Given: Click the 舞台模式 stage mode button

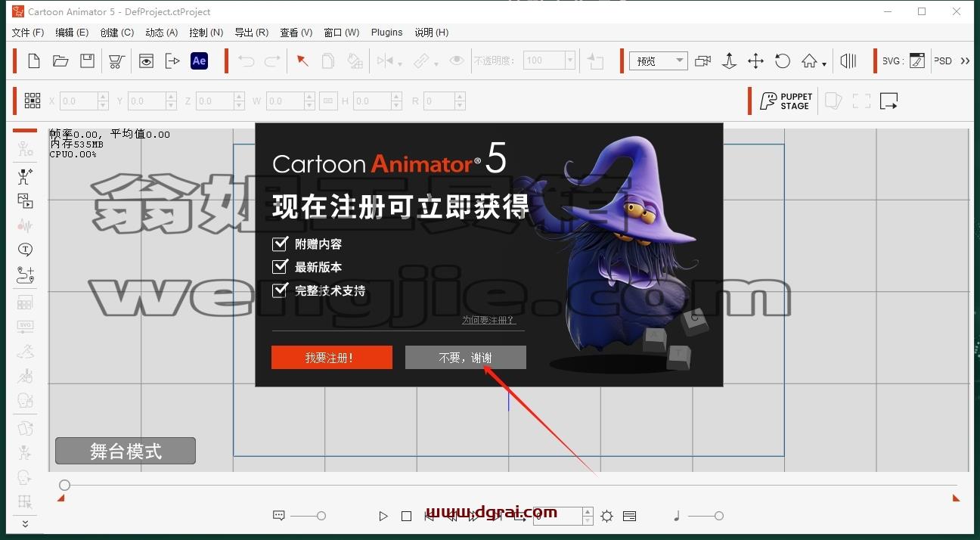Looking at the screenshot, I should pyautogui.click(x=126, y=452).
